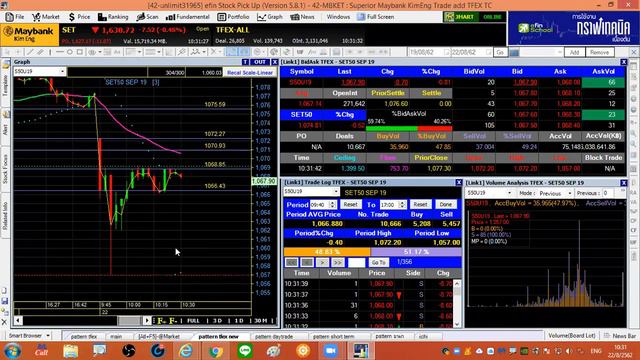The width and height of the screenshot is (640, 360).
Task: Click the To time 17:00 stepper
Action: coord(402,204)
